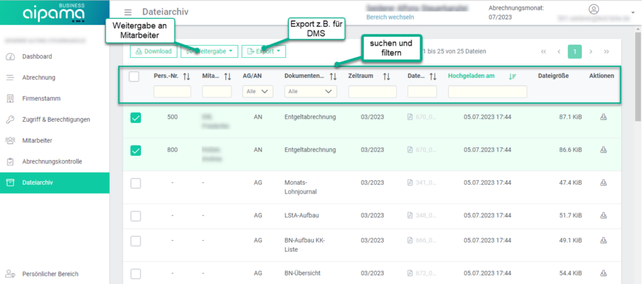Click the hamburger menu icon beside Dateiarchiv
Image resolution: width=644 pixels, height=284 pixels.
coord(128,12)
